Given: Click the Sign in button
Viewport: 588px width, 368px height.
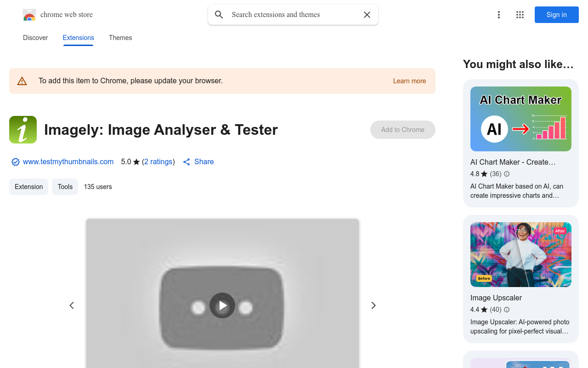Looking at the screenshot, I should click(x=557, y=15).
